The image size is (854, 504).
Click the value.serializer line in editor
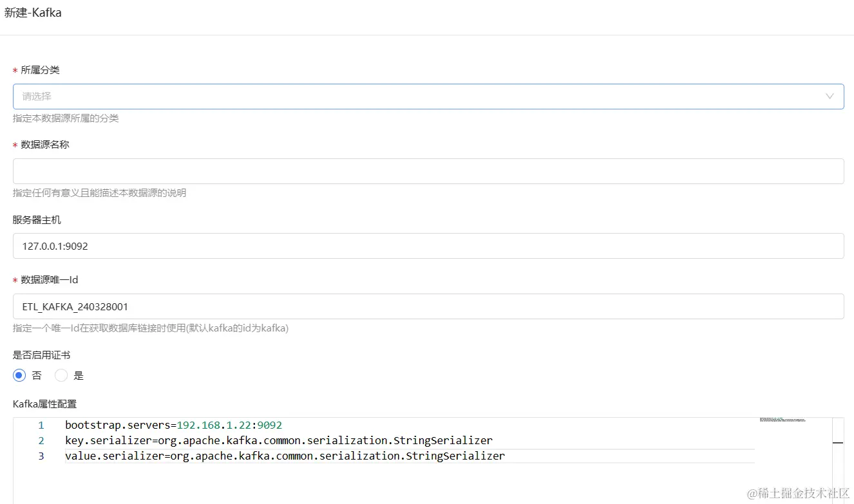click(285, 456)
